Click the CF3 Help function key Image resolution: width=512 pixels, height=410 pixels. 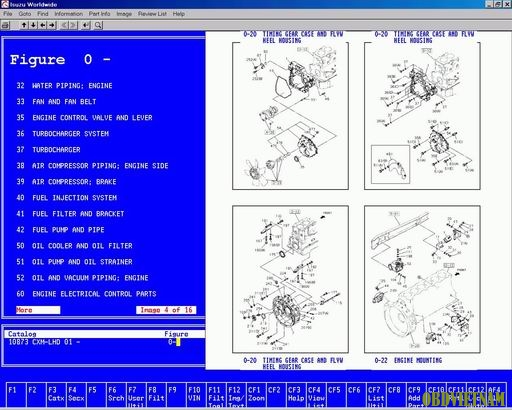pyautogui.click(x=296, y=395)
